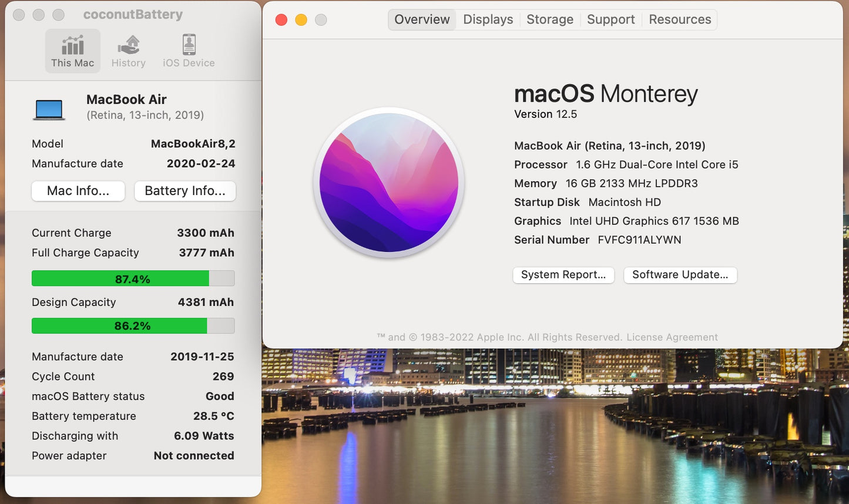Select the Storage tab
849x504 pixels.
[x=549, y=19]
